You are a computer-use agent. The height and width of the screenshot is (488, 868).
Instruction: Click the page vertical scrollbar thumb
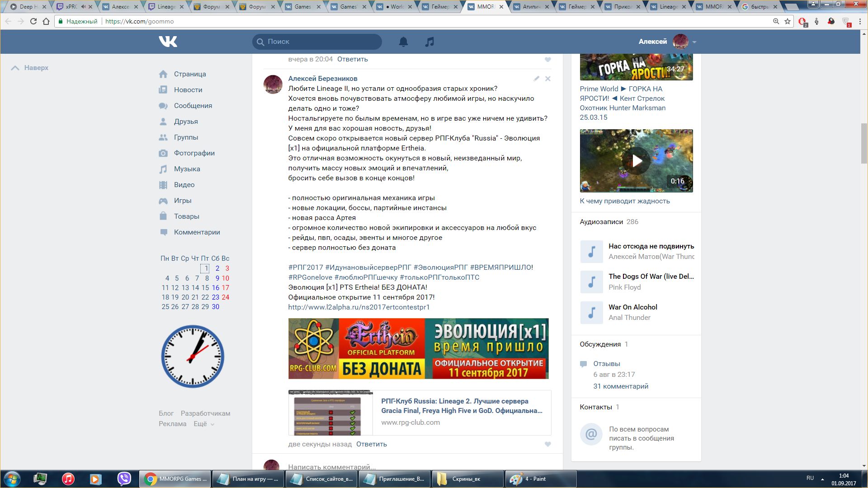(x=864, y=143)
